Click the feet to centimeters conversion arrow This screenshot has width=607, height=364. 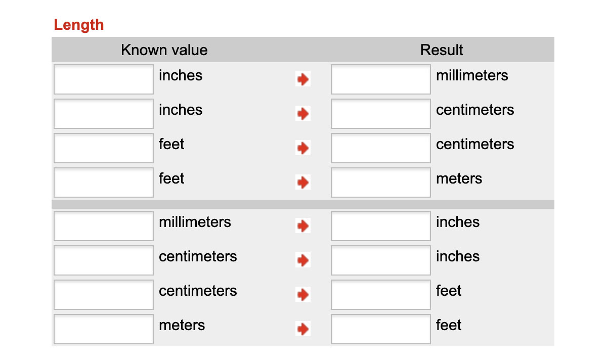[302, 148]
